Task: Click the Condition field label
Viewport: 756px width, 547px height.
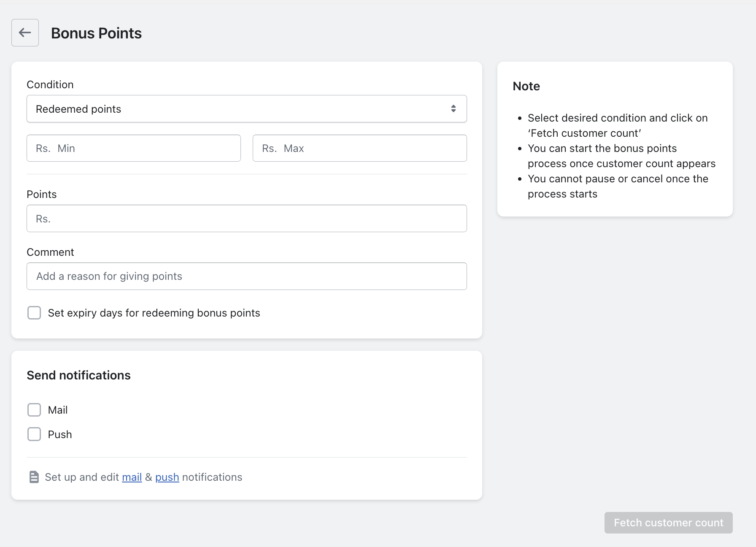Action: click(x=50, y=84)
